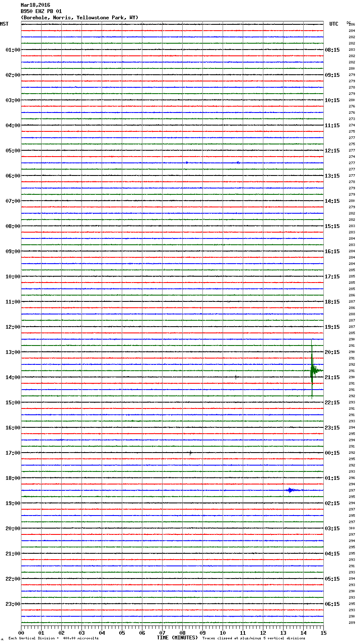Select the 02:00 MST time label
The width and height of the screenshot is (357, 644).
coord(13,75)
